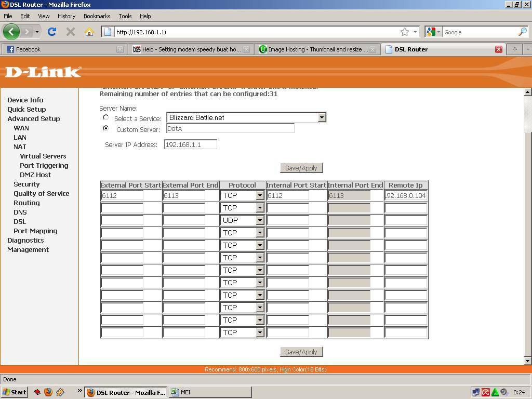Click the Forward navigation arrow
Screen dimensions: 532x399
[27, 32]
